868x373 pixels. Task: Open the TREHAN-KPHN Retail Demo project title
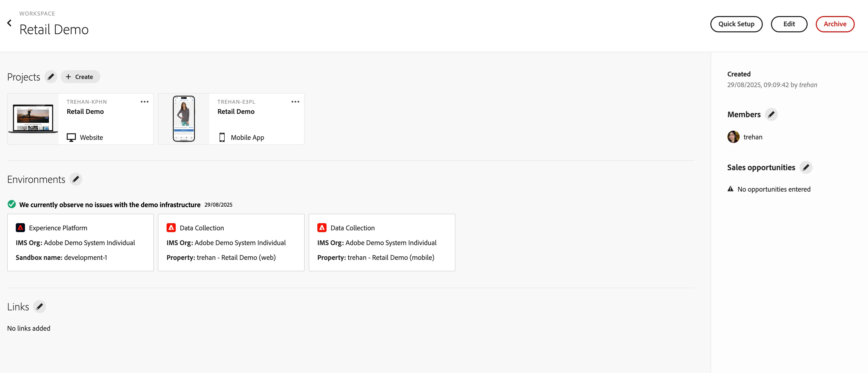tap(85, 112)
